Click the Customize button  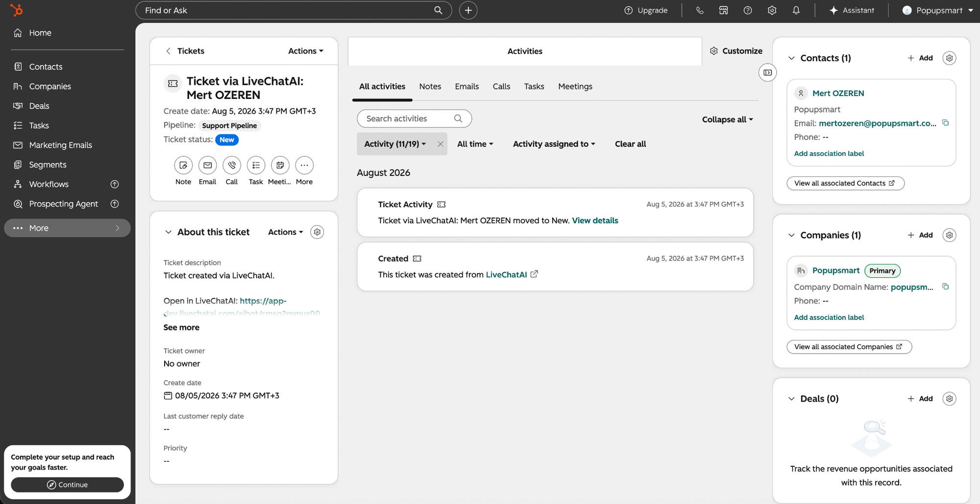(736, 51)
